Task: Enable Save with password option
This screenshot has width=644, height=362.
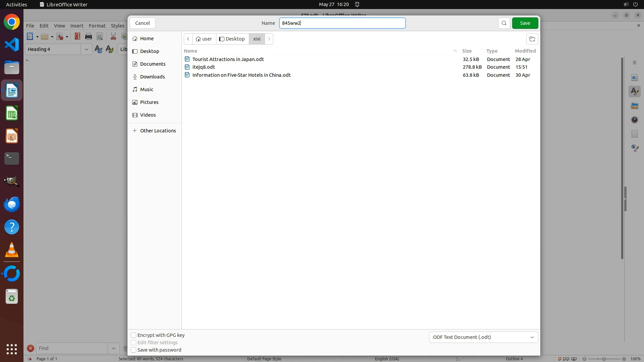Action: tap(133, 350)
